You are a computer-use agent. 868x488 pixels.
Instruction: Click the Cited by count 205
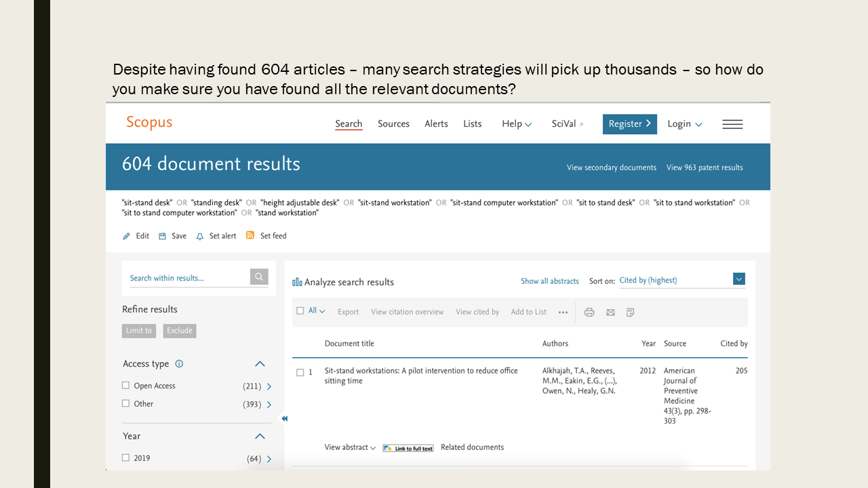[x=741, y=371]
